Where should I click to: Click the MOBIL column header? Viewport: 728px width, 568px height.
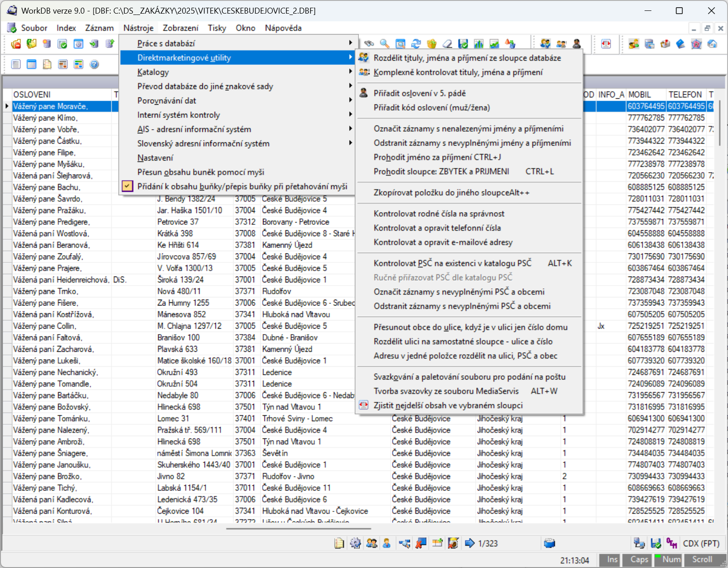tap(646, 94)
